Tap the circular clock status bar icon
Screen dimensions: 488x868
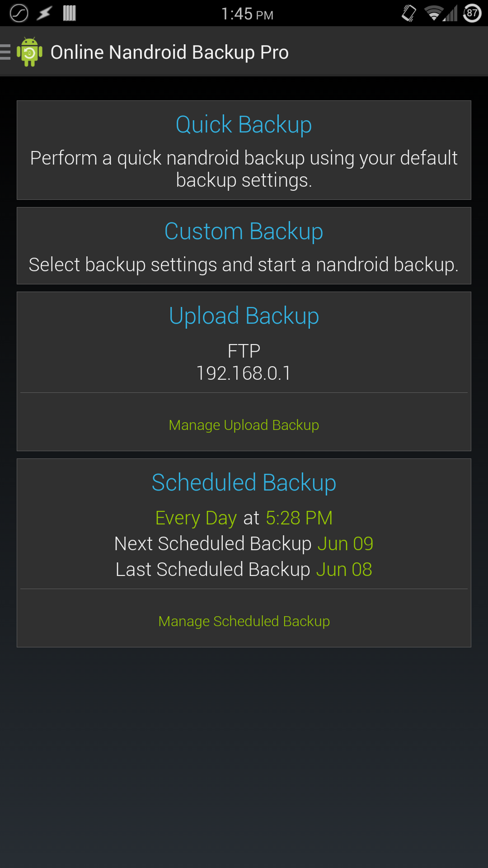coord(19,13)
